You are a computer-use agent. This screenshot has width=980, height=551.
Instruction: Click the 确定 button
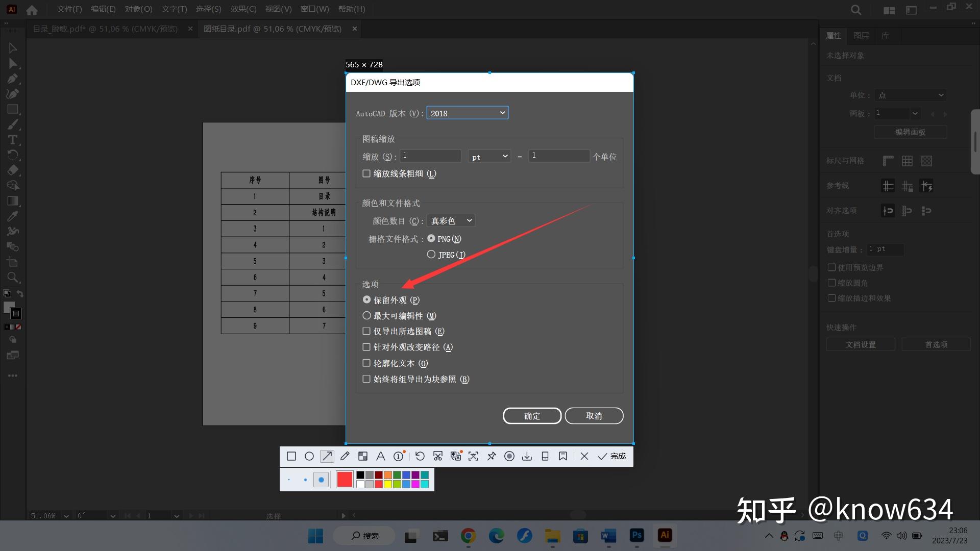point(532,416)
